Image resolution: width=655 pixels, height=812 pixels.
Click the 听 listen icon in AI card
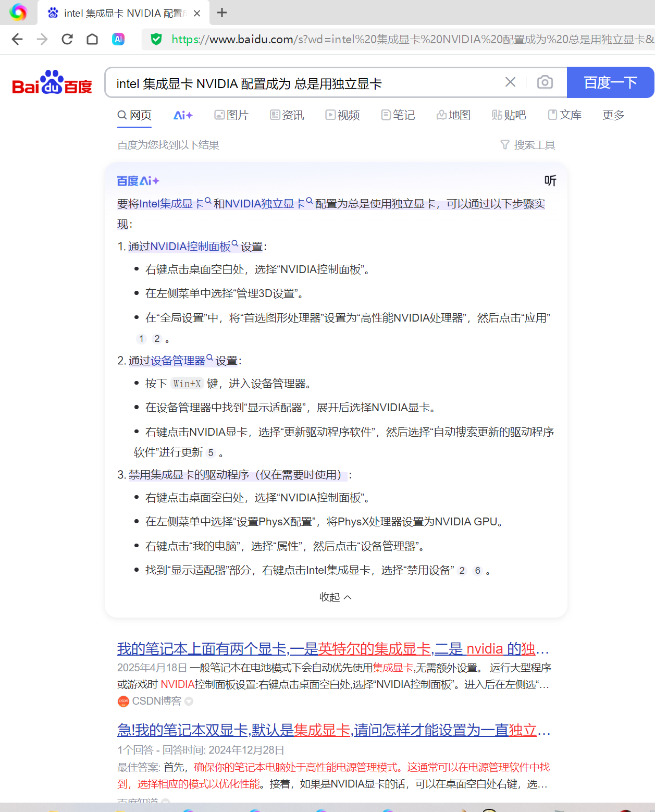pyautogui.click(x=550, y=181)
